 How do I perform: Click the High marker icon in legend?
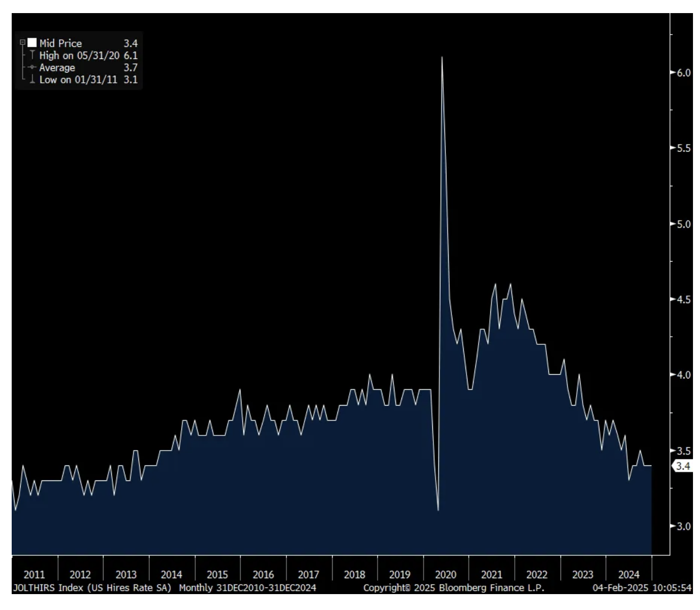tap(32, 55)
